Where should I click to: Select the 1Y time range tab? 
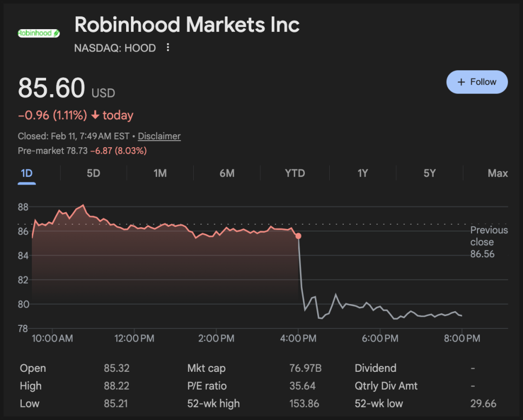tap(363, 173)
